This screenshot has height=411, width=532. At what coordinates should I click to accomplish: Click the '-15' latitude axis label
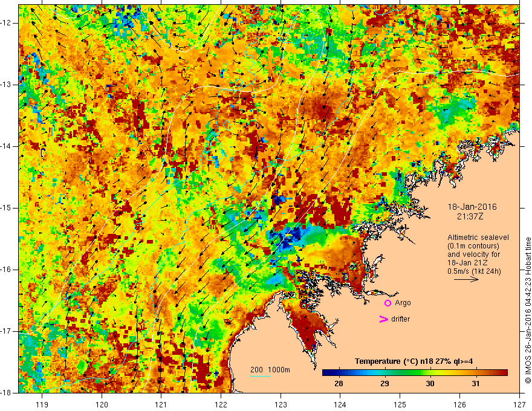pos(6,208)
